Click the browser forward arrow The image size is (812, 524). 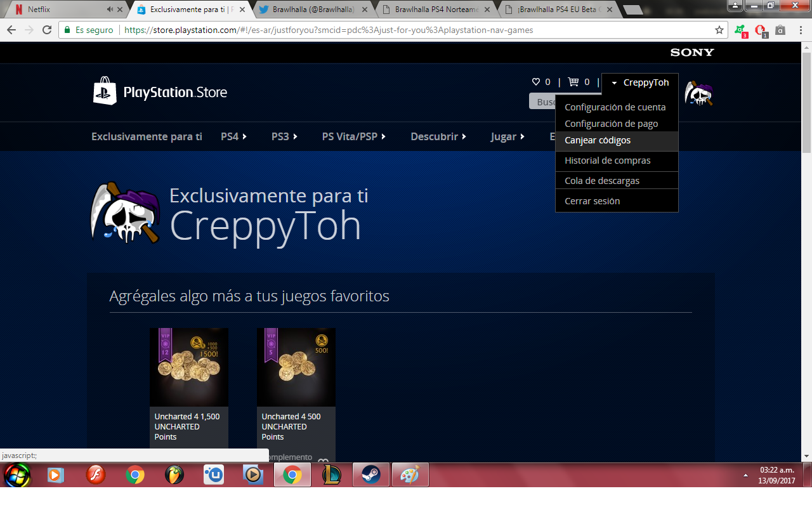click(29, 30)
